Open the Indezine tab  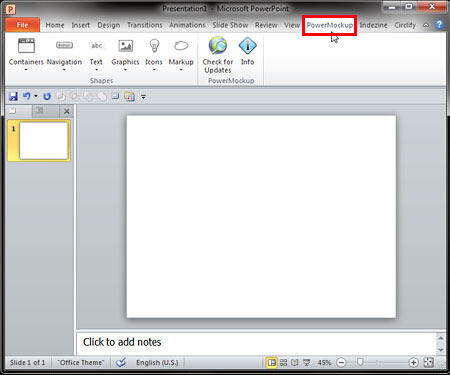374,25
